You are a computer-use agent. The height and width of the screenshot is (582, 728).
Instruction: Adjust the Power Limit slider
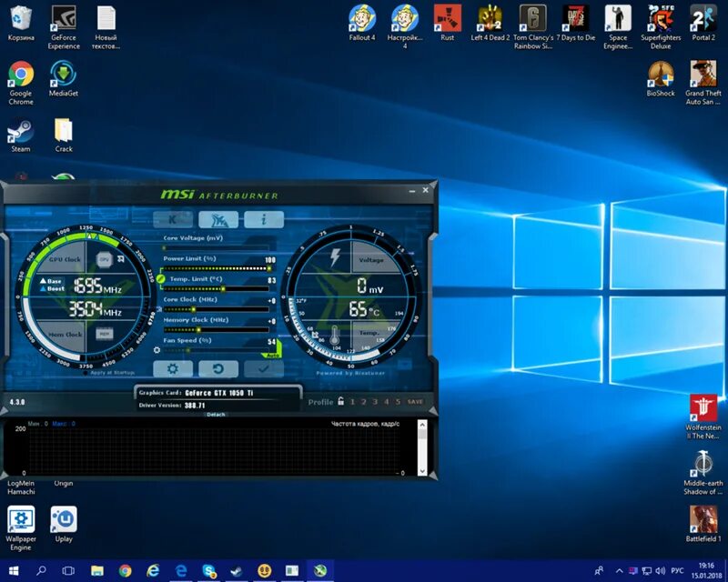click(x=216, y=269)
